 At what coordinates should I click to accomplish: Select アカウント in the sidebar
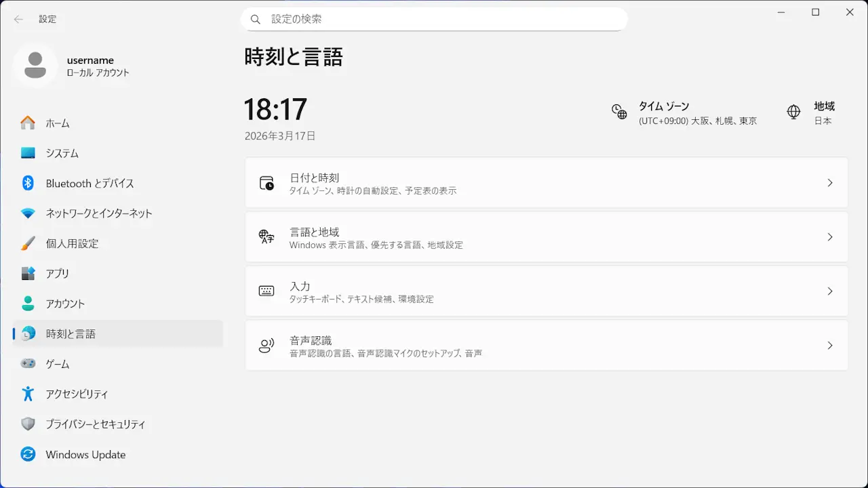click(x=65, y=304)
